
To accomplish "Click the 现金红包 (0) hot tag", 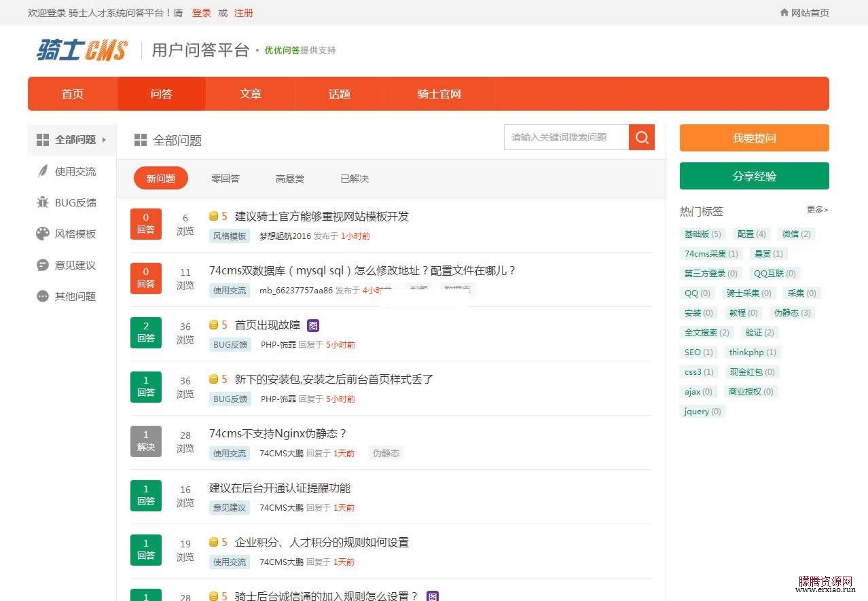I will point(752,371).
